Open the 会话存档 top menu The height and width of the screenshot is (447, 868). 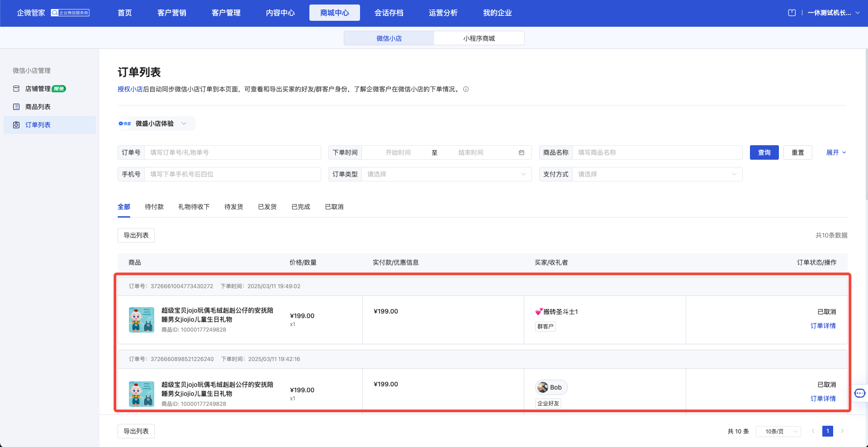click(x=389, y=13)
